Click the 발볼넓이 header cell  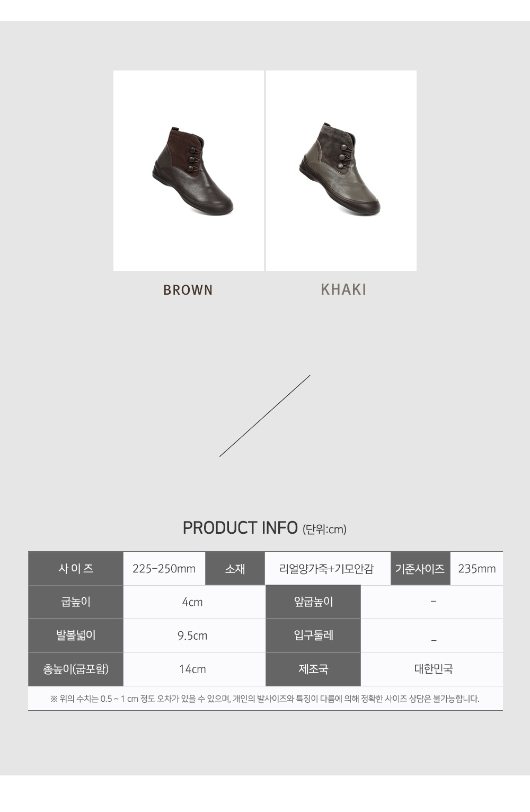click(x=76, y=636)
